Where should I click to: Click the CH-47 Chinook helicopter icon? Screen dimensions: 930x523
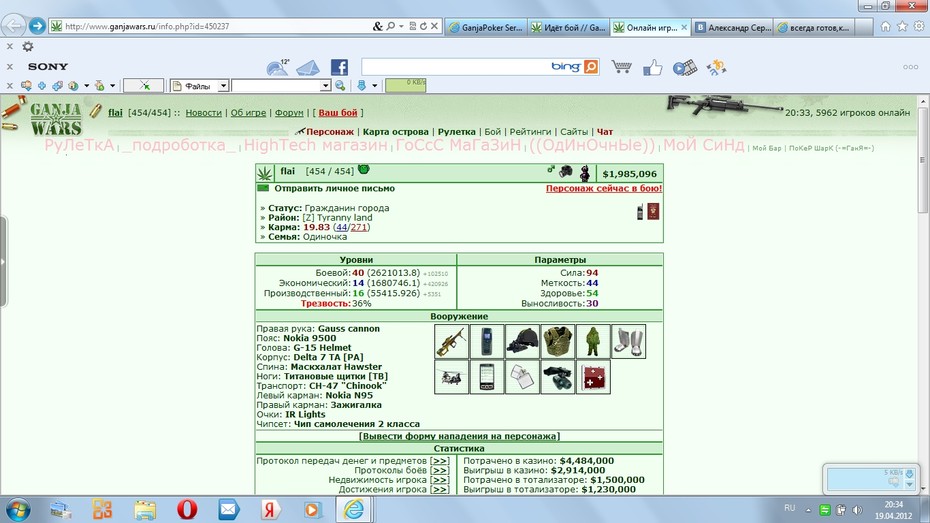(451, 377)
